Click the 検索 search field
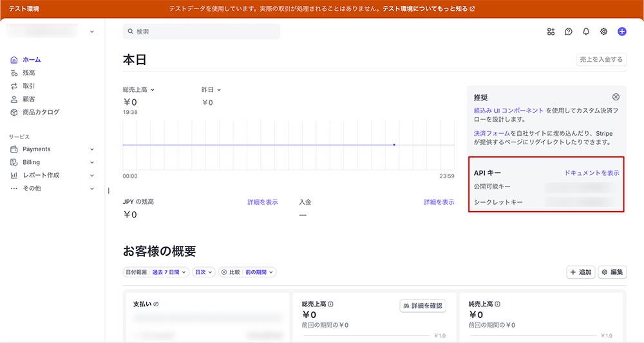 pos(201,32)
